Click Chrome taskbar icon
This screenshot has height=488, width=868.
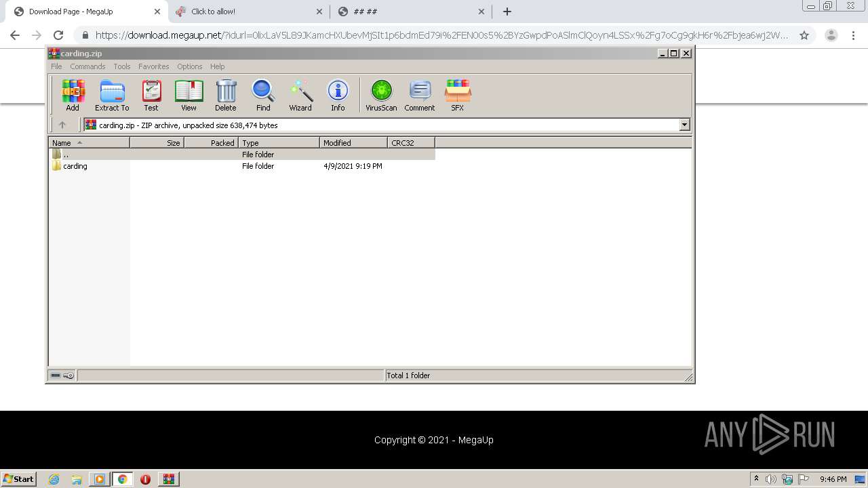coord(122,479)
